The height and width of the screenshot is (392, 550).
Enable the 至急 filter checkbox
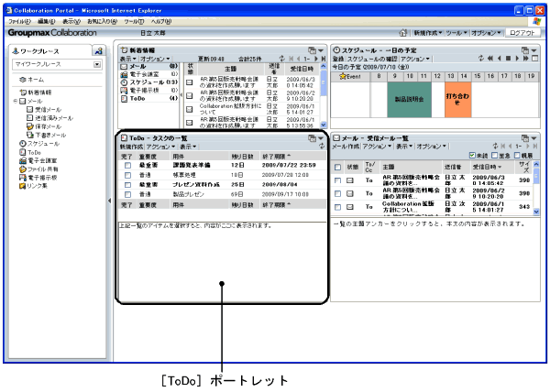pos(495,155)
